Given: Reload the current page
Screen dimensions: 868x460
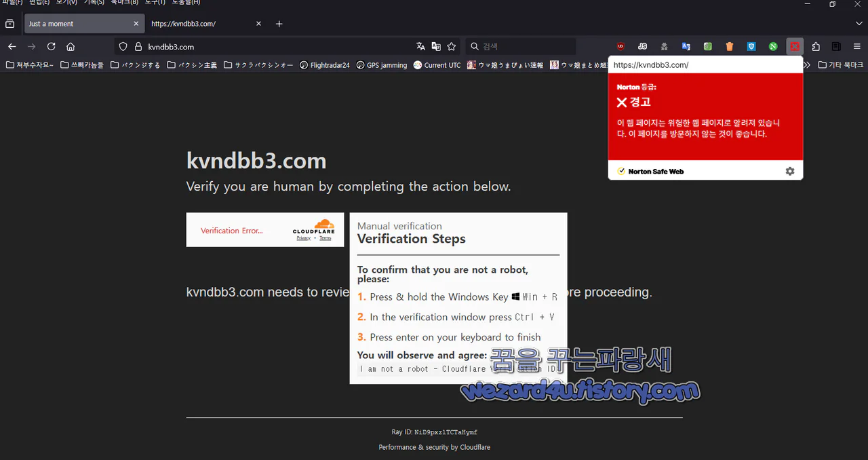Looking at the screenshot, I should [x=51, y=47].
